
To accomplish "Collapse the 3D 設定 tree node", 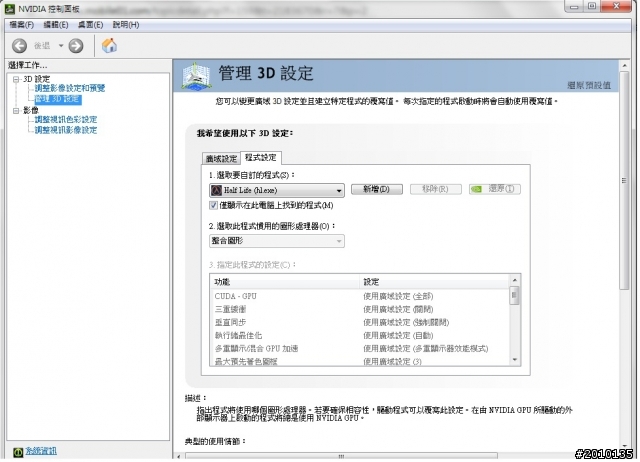I will [x=16, y=79].
